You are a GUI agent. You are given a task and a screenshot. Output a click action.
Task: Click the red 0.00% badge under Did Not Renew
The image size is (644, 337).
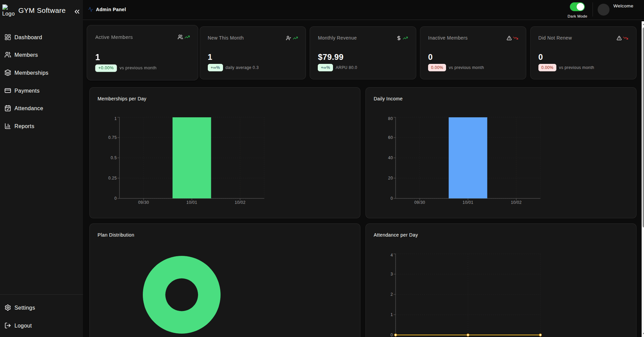pos(547,67)
